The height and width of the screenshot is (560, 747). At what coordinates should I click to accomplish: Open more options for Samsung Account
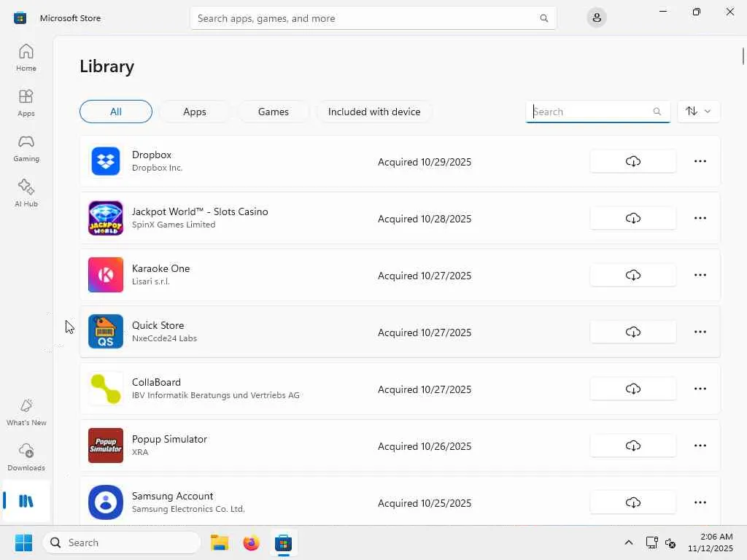click(x=700, y=502)
